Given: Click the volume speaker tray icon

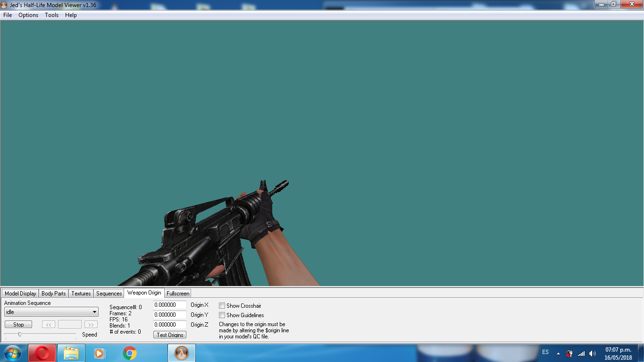Looking at the screenshot, I should coord(593,354).
